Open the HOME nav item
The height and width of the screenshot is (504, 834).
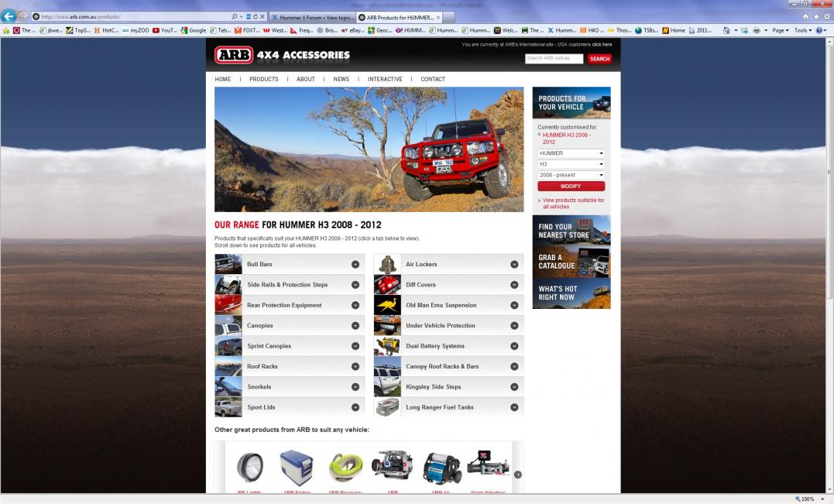(x=223, y=79)
